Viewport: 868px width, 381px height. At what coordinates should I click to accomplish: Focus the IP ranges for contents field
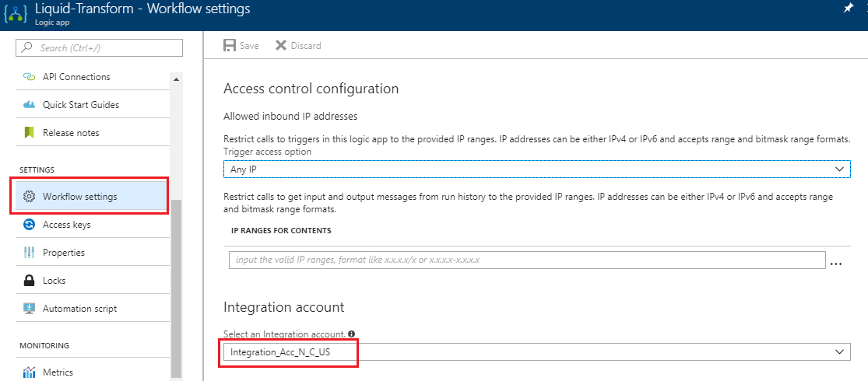tap(526, 260)
